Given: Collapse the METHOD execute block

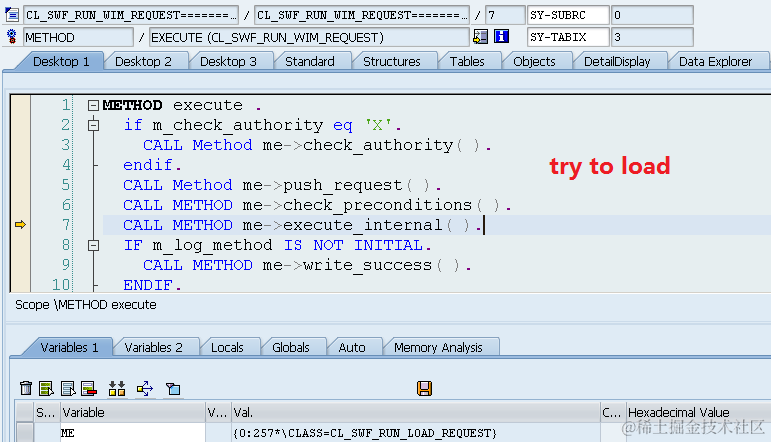Looking at the screenshot, I should [x=93, y=105].
